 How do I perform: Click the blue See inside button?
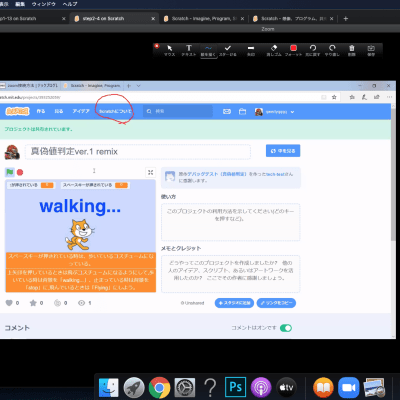click(x=283, y=151)
